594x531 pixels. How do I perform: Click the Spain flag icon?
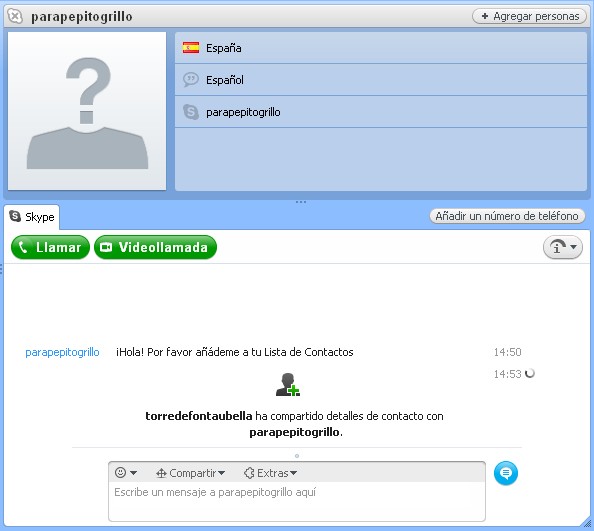point(191,48)
